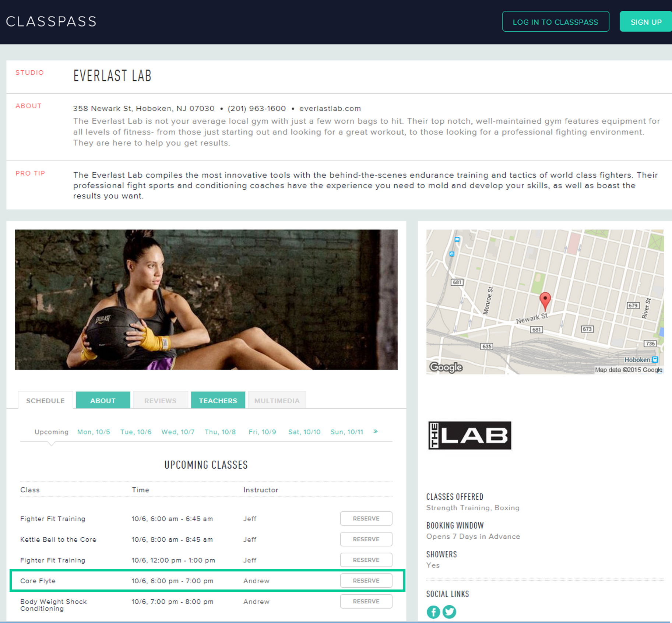Click the Instructor column header
The height and width of the screenshot is (623, 672).
coord(261,490)
